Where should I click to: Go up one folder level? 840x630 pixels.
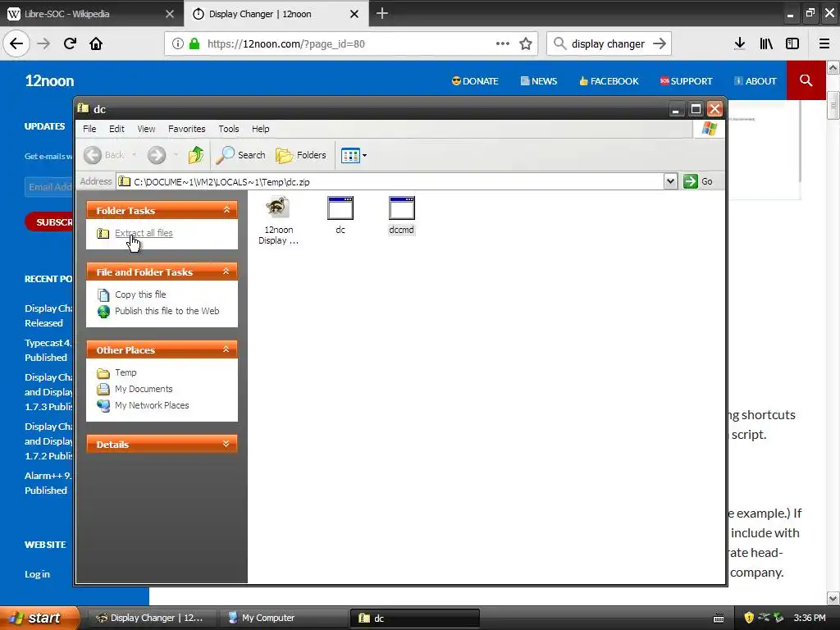coord(195,155)
